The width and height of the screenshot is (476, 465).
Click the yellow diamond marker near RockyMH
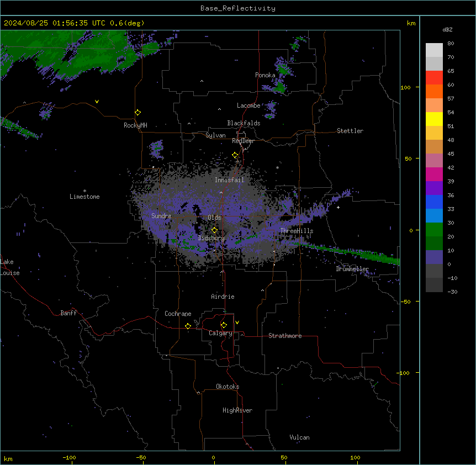tap(138, 113)
